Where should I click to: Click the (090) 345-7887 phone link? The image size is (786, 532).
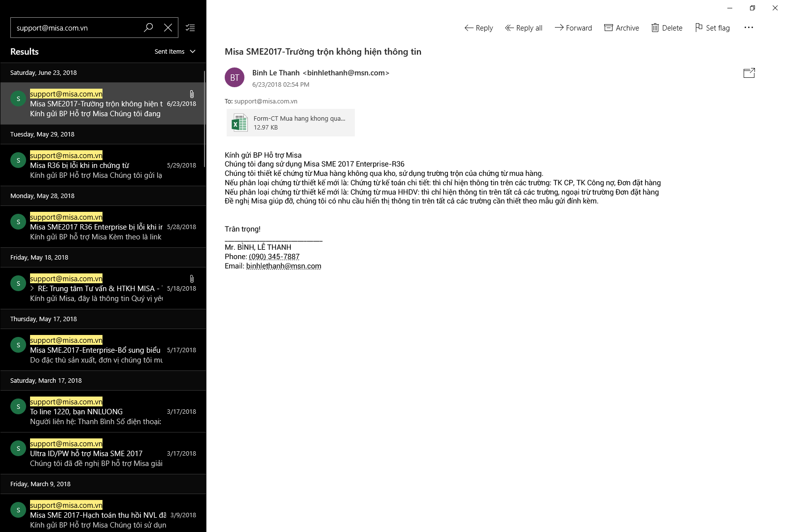point(274,257)
